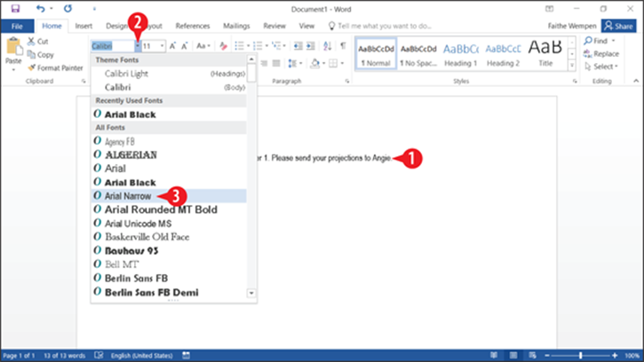The width and height of the screenshot is (644, 362).
Task: Undo the last action
Action: 40,9
